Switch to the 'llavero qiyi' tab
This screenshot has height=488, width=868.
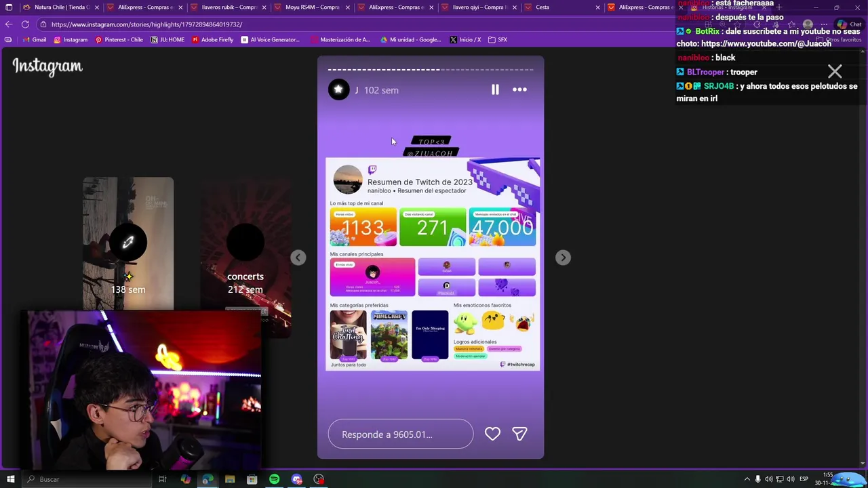click(479, 7)
